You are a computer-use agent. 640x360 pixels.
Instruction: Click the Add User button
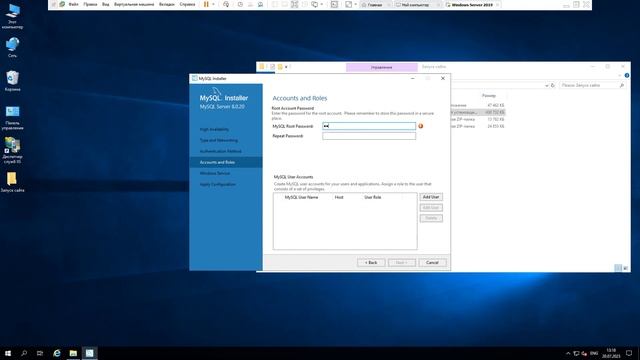tap(431, 197)
